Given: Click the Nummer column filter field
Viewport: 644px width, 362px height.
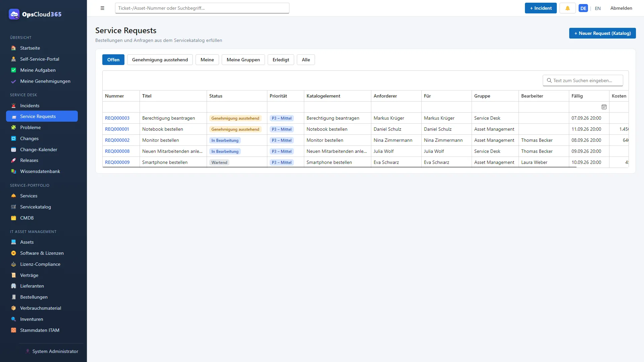Looking at the screenshot, I should [121, 107].
